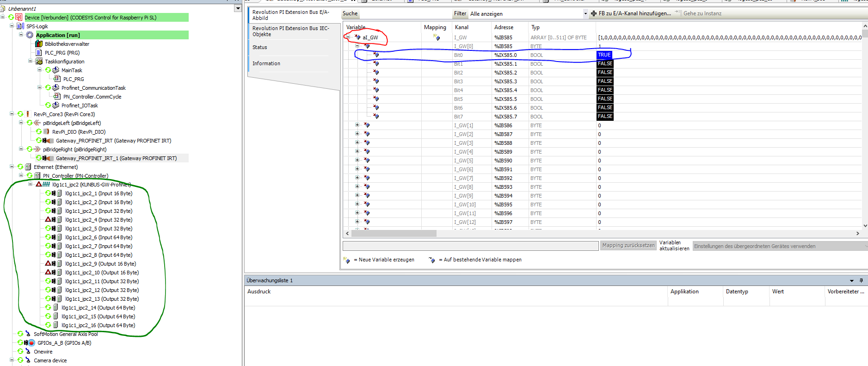Open 'Variablen aktualisieren' settings combo box

780,246
